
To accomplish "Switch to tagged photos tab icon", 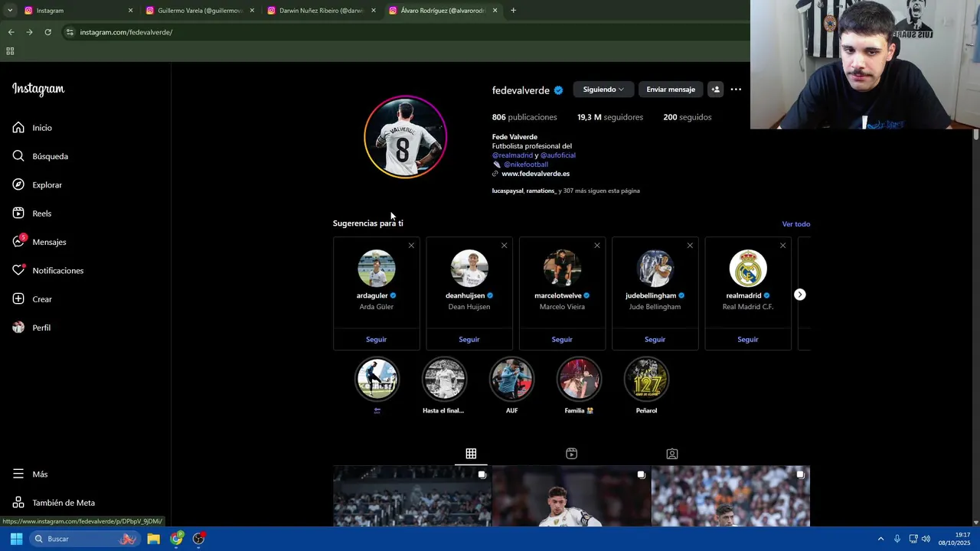I will point(671,454).
